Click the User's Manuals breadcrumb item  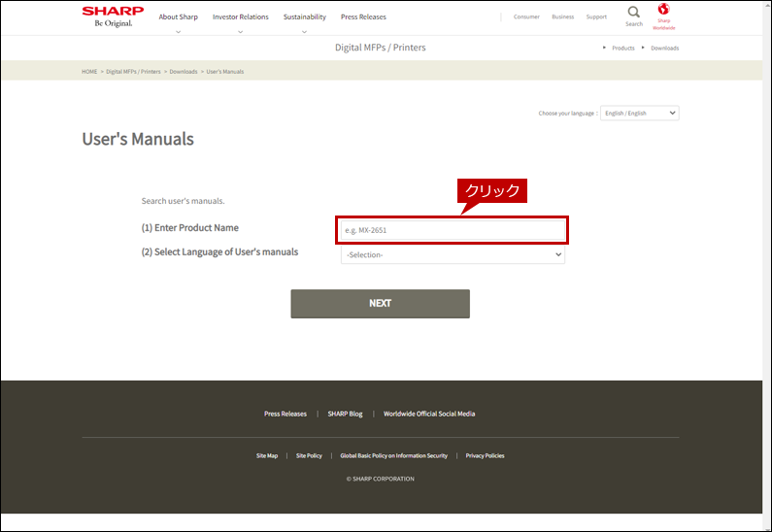pyautogui.click(x=225, y=72)
